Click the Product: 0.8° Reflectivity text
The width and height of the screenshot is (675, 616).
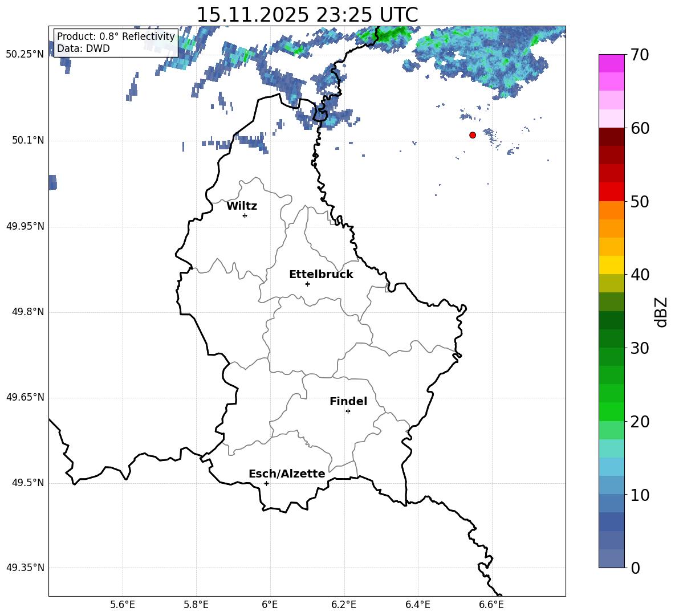tap(116, 36)
